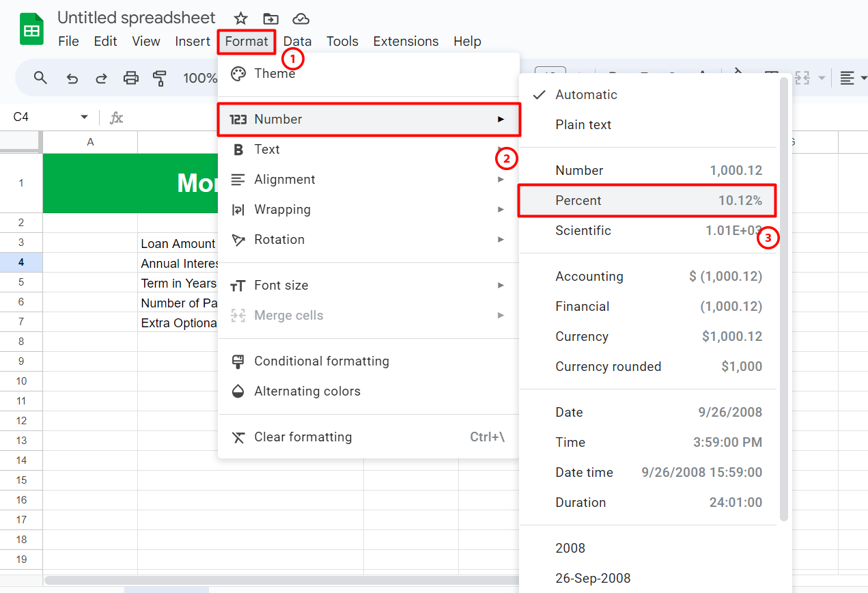The image size is (868, 593).
Task: Open the Insert menu
Action: click(x=193, y=42)
